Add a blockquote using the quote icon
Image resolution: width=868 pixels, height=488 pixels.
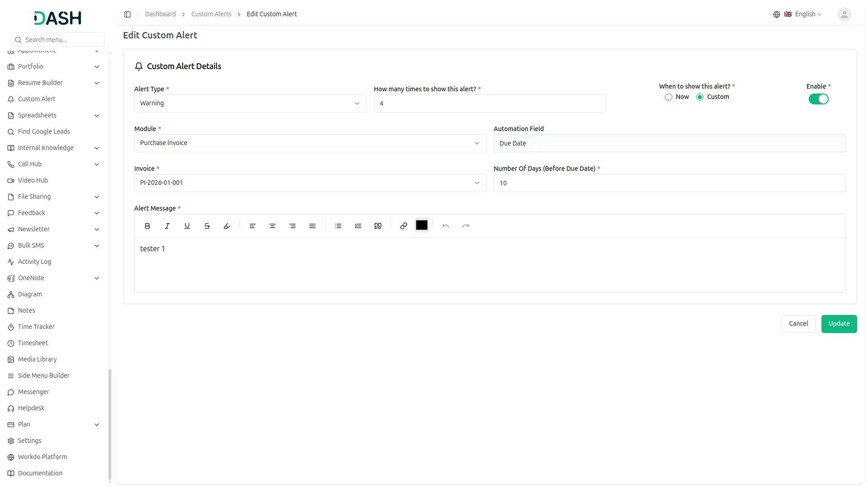[x=378, y=226]
